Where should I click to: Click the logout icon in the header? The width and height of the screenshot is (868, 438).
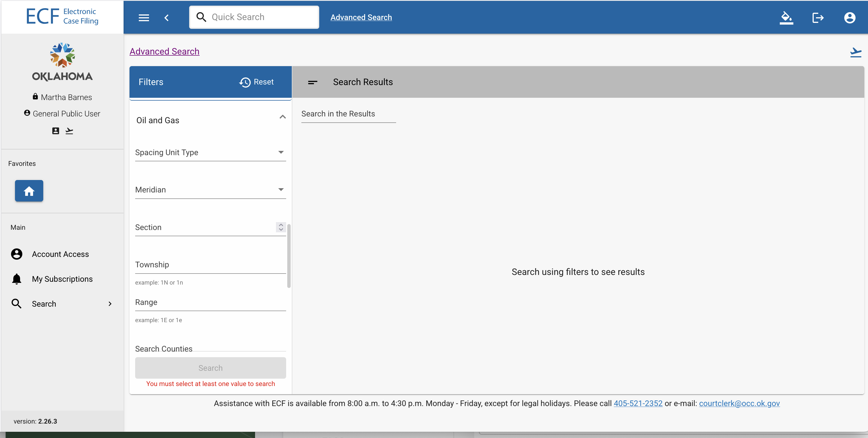[818, 18]
